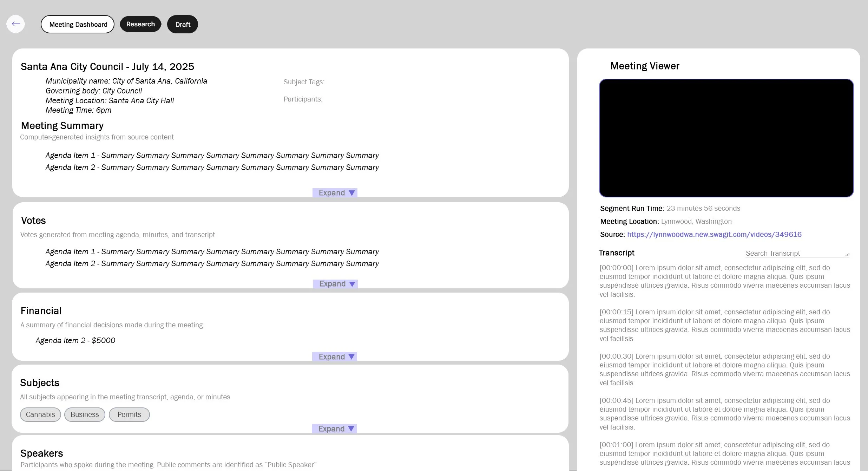Open the Meeting Dashboard tab

point(78,24)
